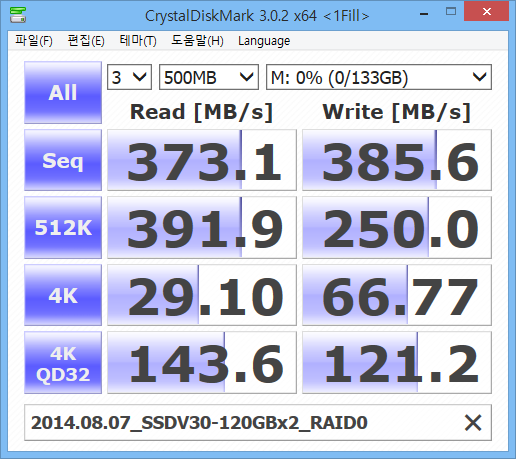The height and width of the screenshot is (459, 516).
Task: Select the 4K write value 66.77
Action: [397, 295]
